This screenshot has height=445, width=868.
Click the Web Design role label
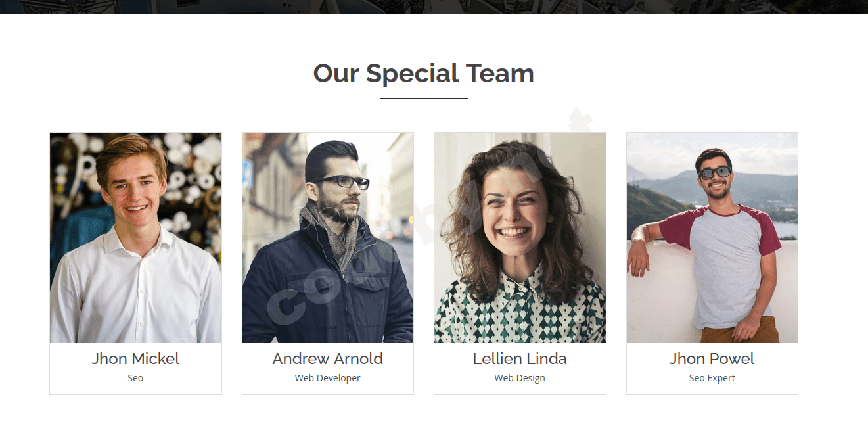[x=520, y=378]
